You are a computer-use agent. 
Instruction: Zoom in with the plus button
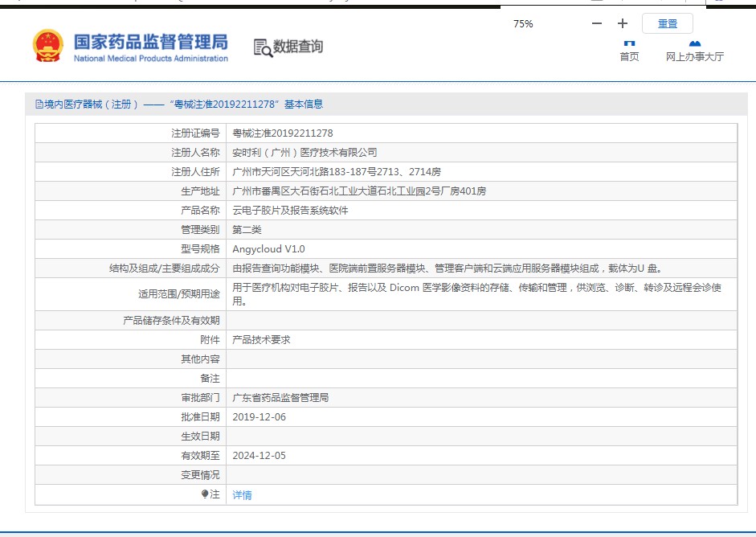click(x=622, y=24)
